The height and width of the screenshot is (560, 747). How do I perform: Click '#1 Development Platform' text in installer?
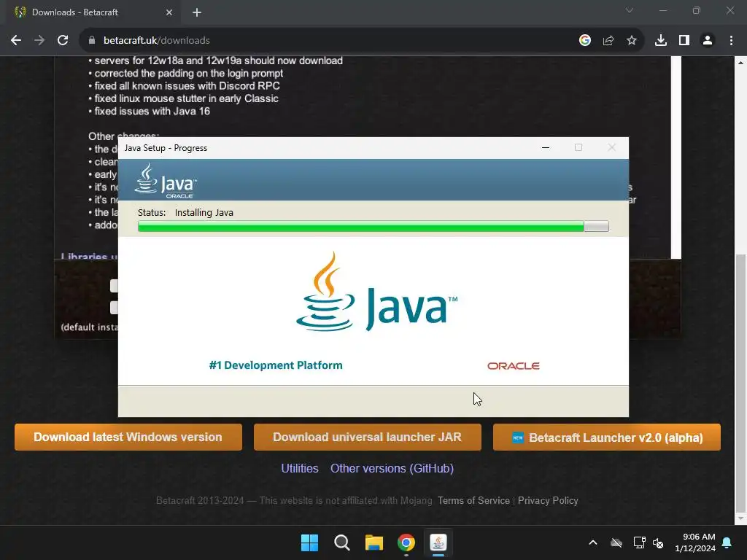click(276, 365)
